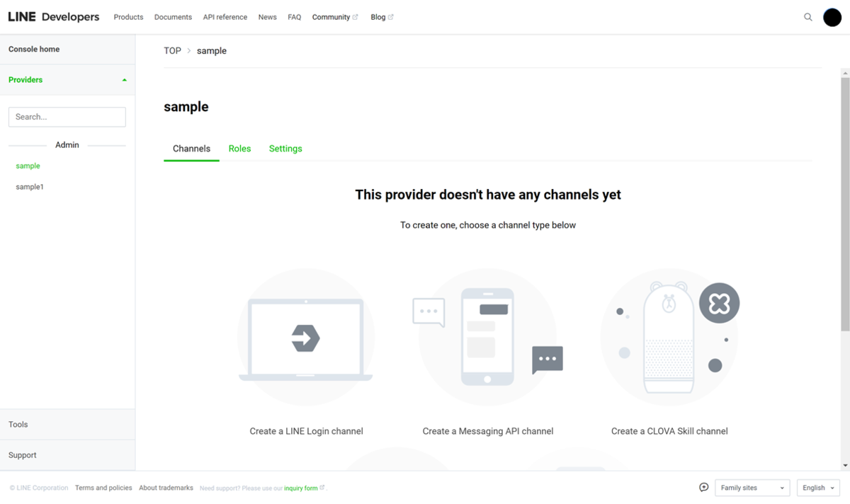
Task: Click Create a LINE Login channel
Action: coord(306,431)
